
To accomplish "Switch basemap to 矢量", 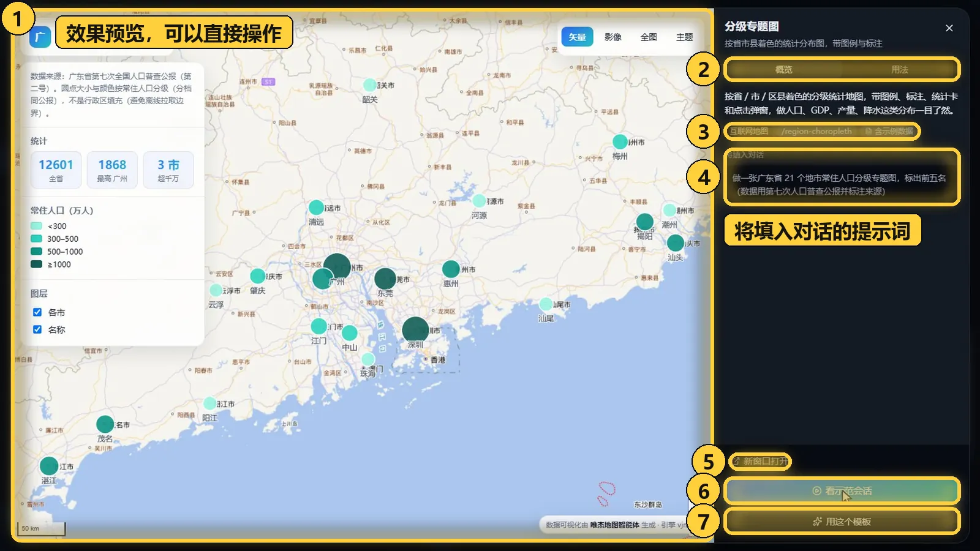I will (578, 37).
